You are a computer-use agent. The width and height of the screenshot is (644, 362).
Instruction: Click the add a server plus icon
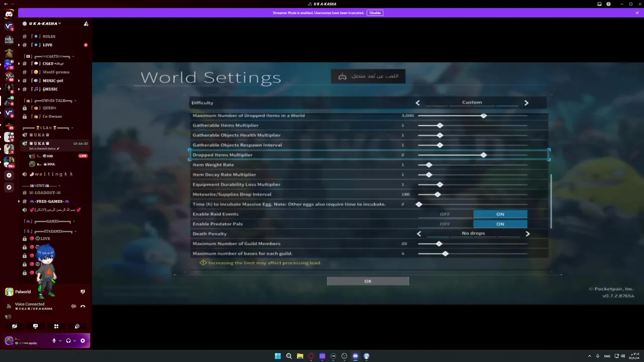click(x=9, y=175)
